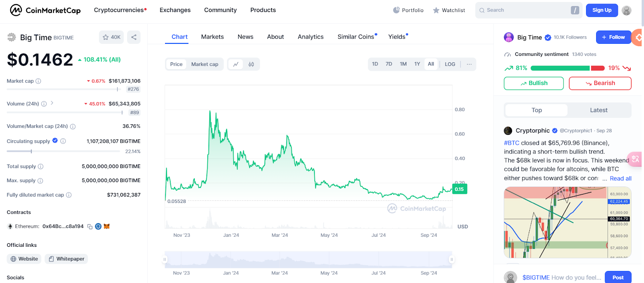644x283 pixels.
Task: Vote Bearish sentiment
Action: (600, 83)
